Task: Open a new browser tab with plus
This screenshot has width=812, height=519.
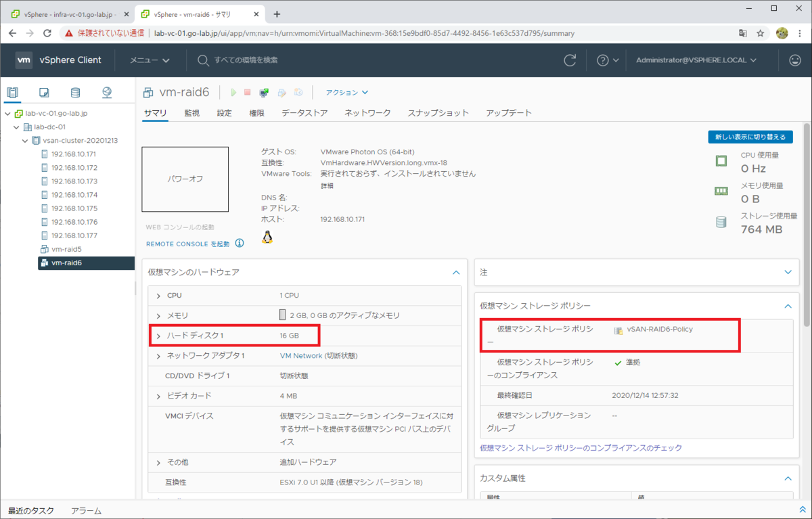Action: (277, 14)
